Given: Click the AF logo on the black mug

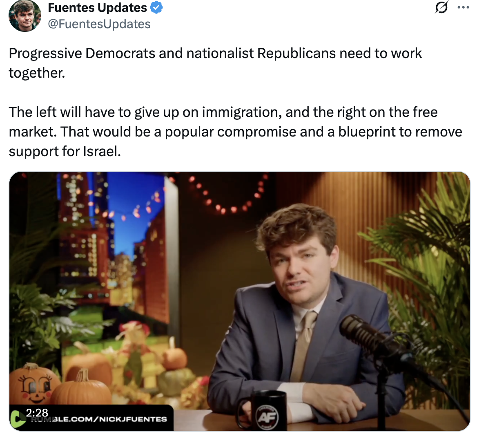Looking at the screenshot, I should (x=267, y=416).
